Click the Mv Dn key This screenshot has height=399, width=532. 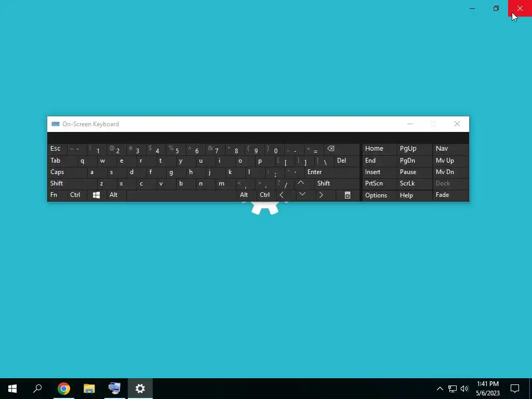click(451, 172)
